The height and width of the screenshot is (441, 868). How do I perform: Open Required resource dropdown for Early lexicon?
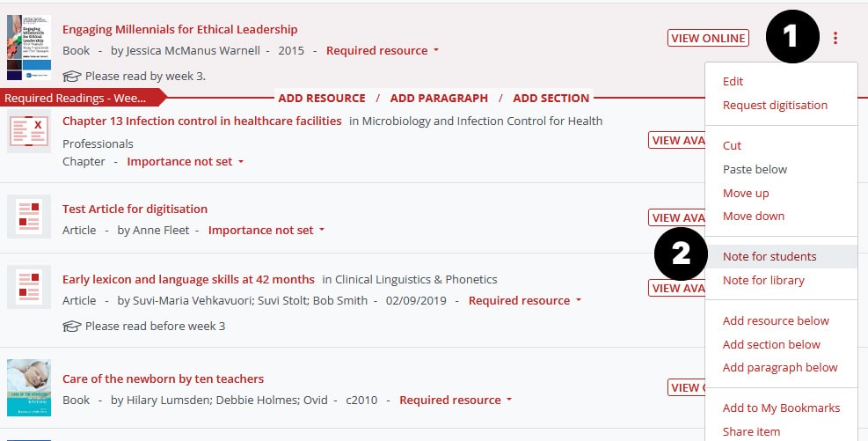coord(525,301)
